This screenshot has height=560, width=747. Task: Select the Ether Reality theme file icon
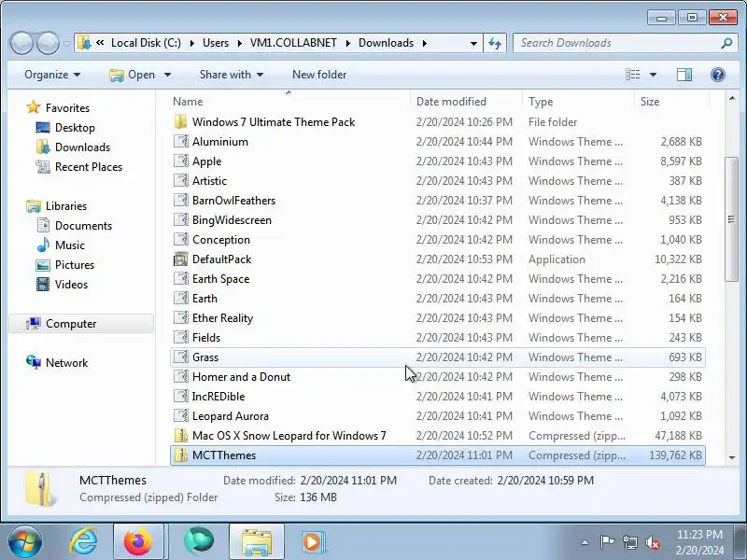(x=180, y=317)
